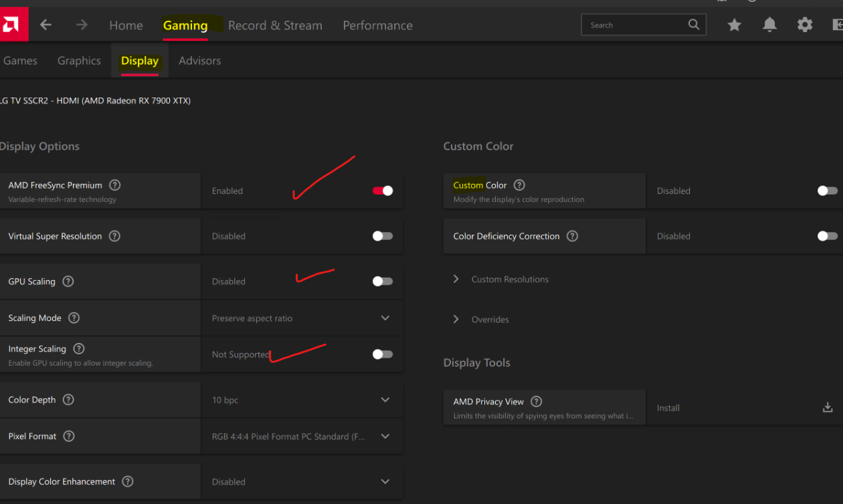Install AMD Privacy View
Image resolution: width=843 pixels, height=504 pixels.
(668, 407)
